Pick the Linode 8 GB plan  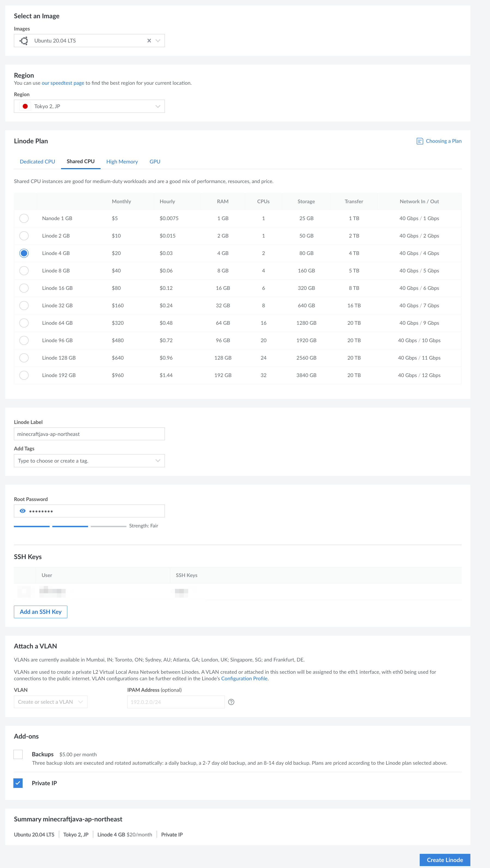24,271
